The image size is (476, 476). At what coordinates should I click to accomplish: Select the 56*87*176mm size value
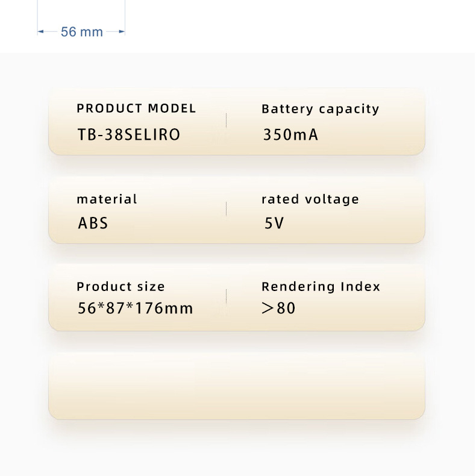click(x=136, y=308)
